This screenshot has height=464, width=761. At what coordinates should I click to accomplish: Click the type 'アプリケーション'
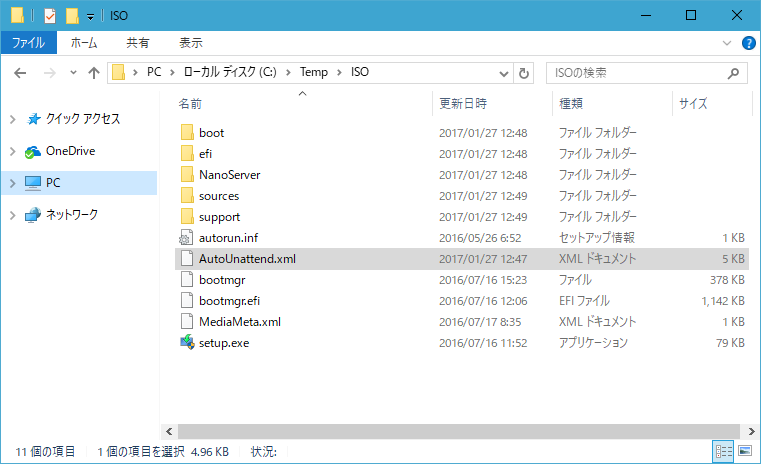[x=593, y=343]
